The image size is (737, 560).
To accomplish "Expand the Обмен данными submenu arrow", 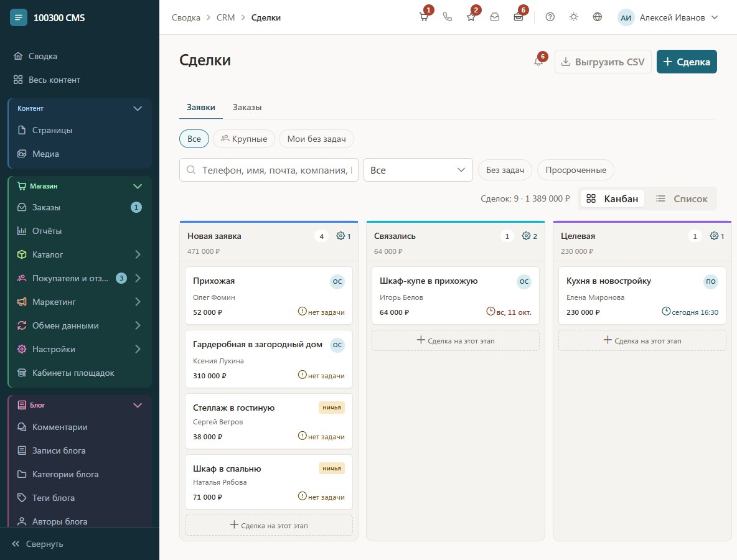I will point(138,325).
